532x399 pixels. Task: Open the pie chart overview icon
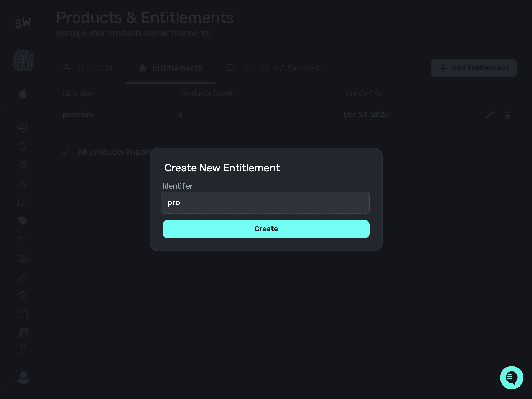tap(23, 127)
